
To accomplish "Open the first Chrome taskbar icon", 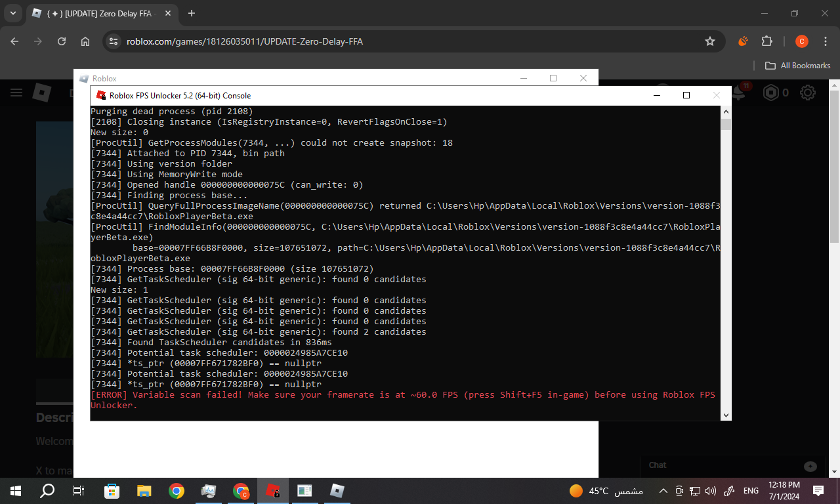I will 177,490.
